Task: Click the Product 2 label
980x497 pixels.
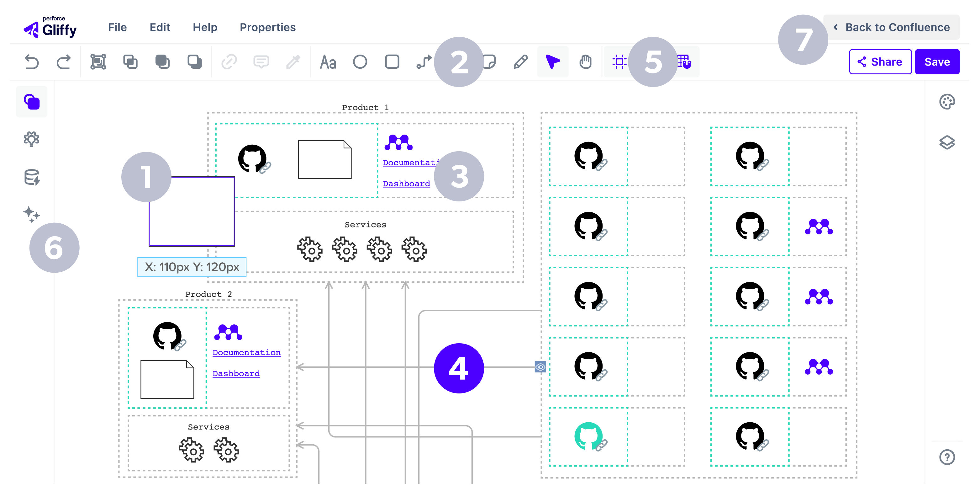Action: coord(208,294)
